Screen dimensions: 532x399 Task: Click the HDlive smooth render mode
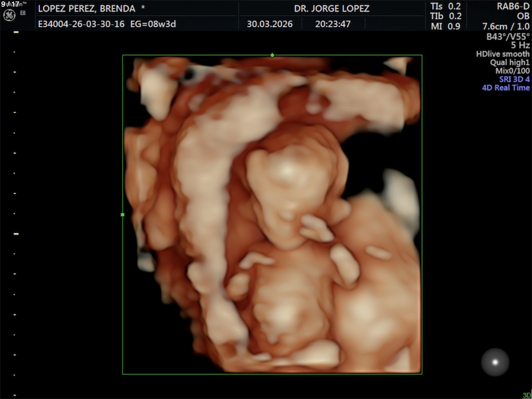[503, 54]
